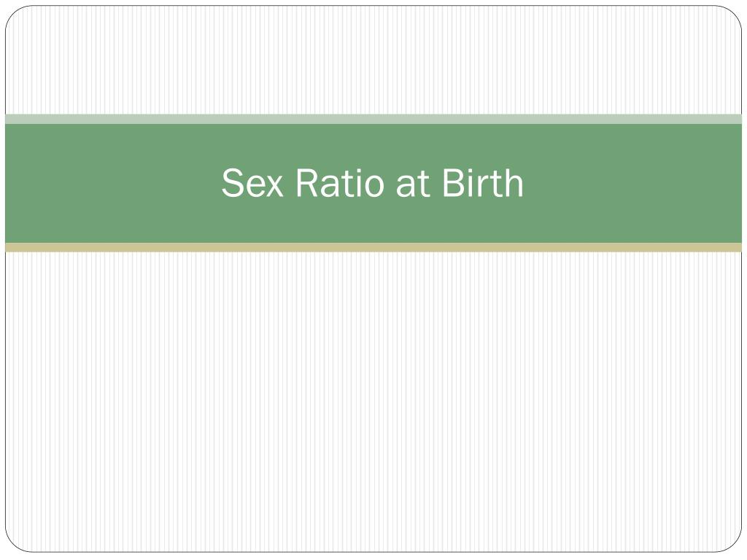Click the empty striped area below the banner
Image resolution: width=747 pixels, height=560 pixels.
click(x=373, y=402)
